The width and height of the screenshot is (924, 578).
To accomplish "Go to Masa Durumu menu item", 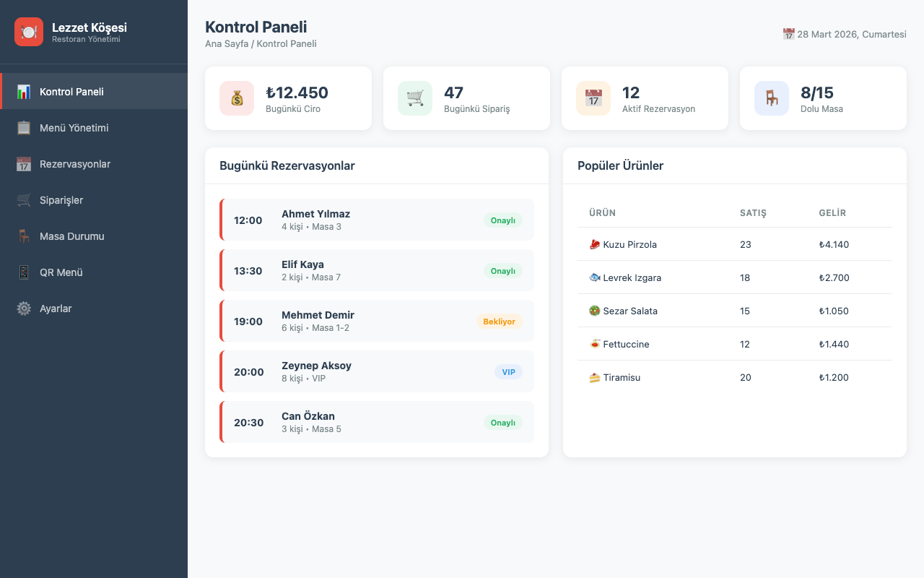I will 94,236.
